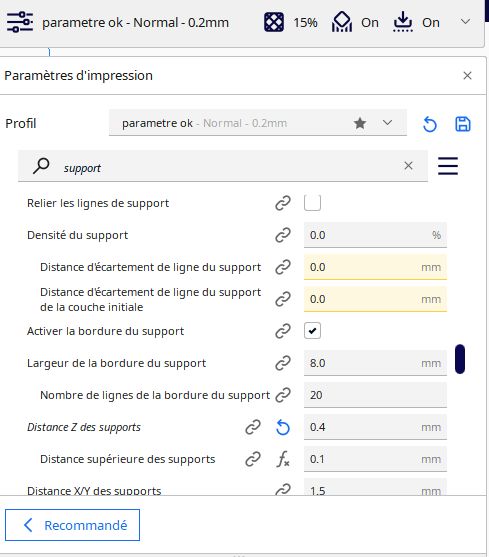
Task: Return to the Recommandé settings mode
Action: click(x=72, y=525)
